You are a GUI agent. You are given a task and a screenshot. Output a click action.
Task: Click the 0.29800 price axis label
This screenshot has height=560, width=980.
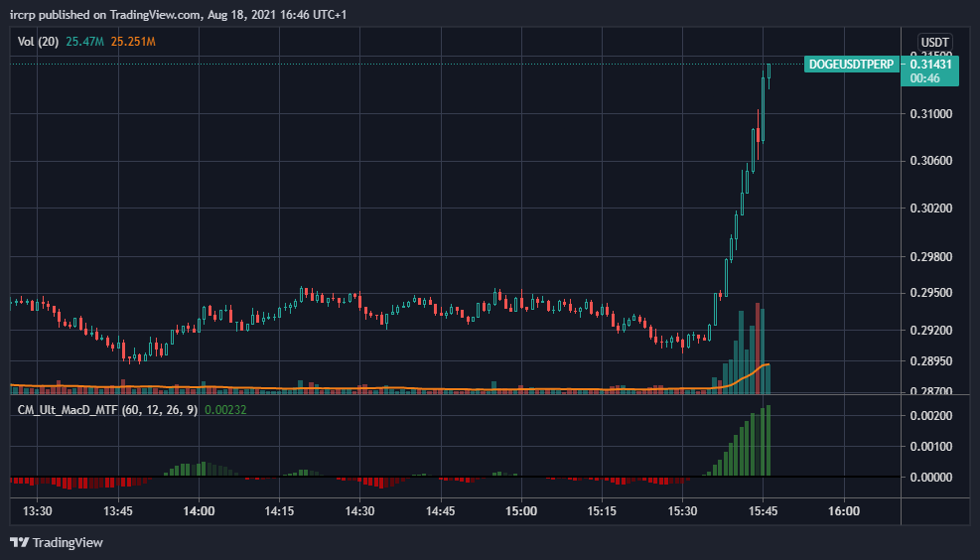(931, 257)
